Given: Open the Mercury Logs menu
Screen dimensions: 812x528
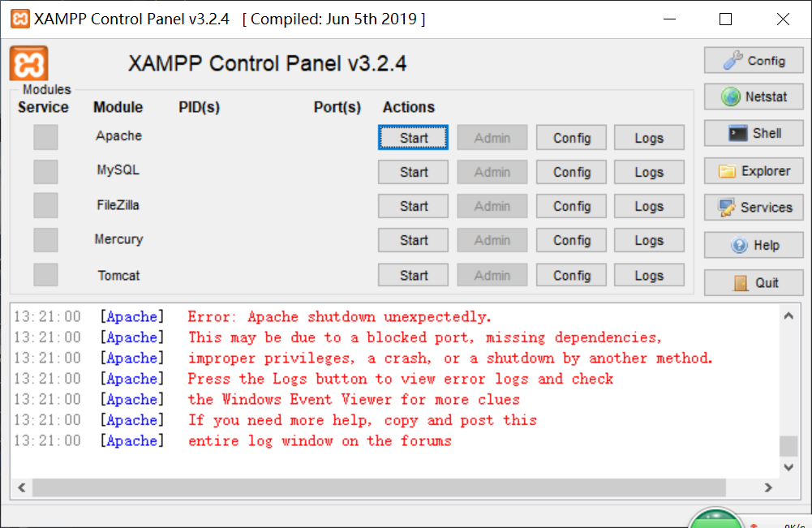Looking at the screenshot, I should coord(650,240).
